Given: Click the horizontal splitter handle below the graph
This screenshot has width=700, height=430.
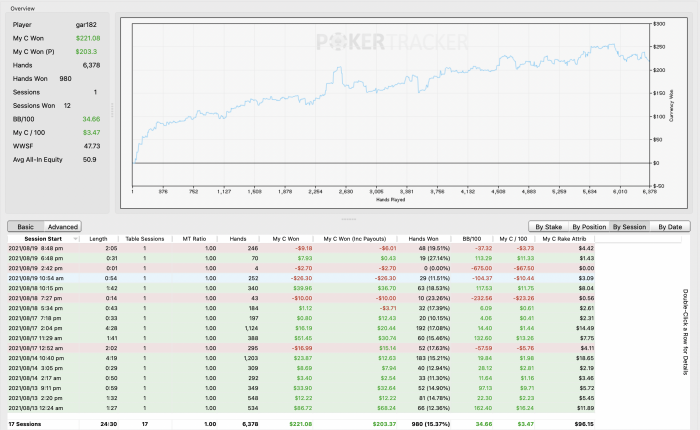Looking at the screenshot, I should (348, 219).
